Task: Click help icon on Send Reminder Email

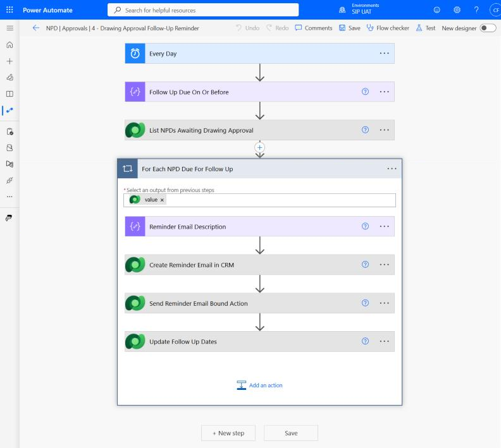Action: (x=365, y=303)
